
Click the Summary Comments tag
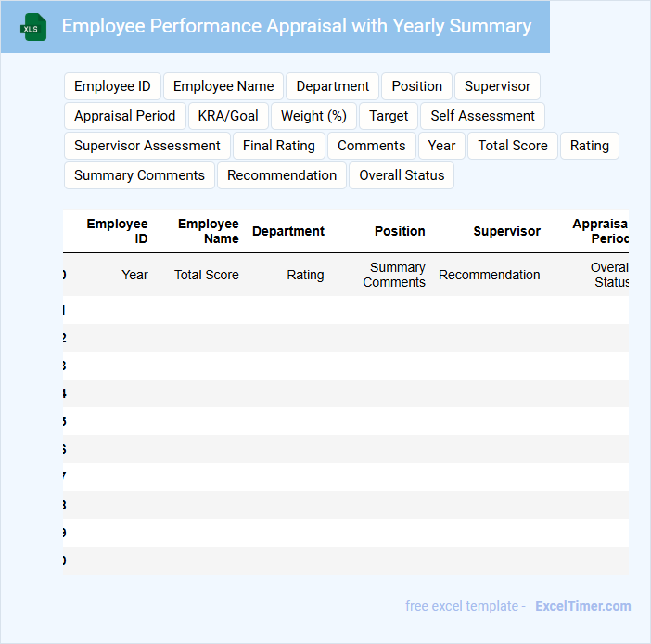pos(139,175)
